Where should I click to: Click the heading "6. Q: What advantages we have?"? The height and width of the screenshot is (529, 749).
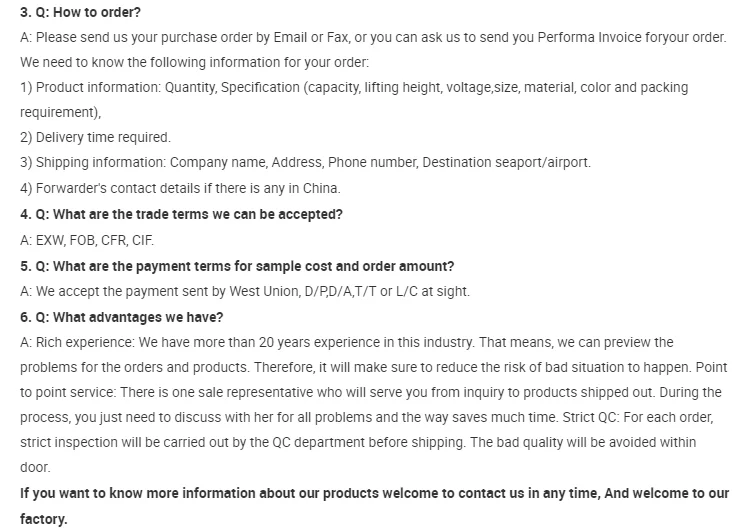pyautogui.click(x=121, y=317)
